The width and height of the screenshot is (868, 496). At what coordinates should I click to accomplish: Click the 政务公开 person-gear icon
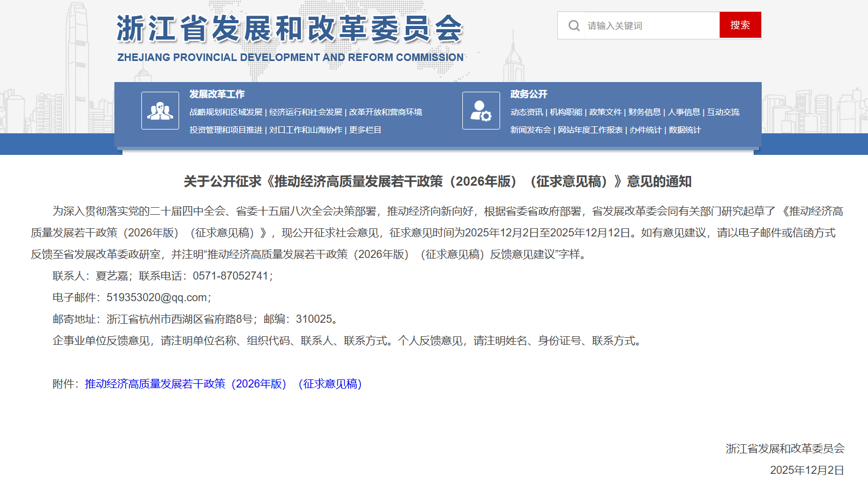(x=481, y=111)
